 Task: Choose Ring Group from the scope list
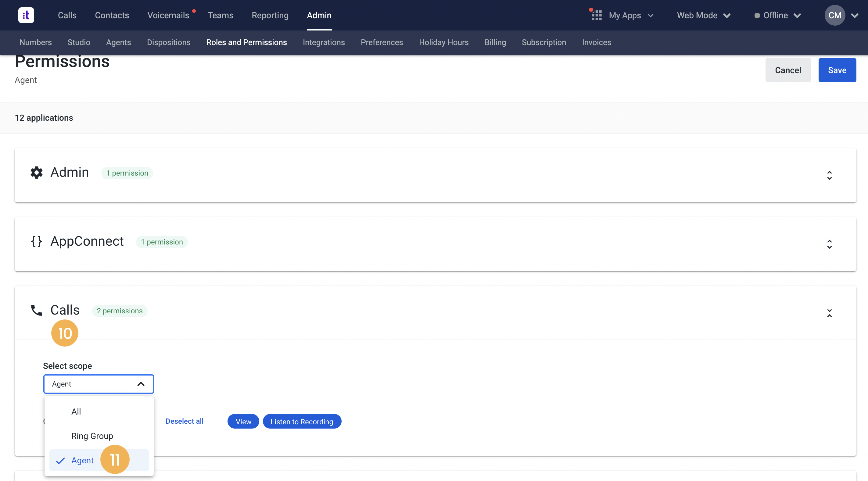tap(92, 436)
